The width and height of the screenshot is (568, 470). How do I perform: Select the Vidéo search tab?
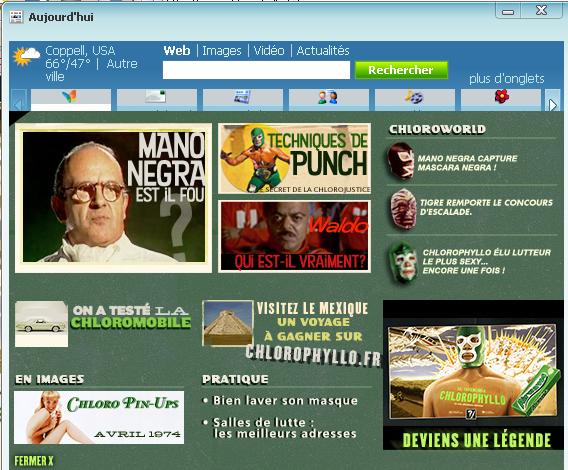point(269,50)
